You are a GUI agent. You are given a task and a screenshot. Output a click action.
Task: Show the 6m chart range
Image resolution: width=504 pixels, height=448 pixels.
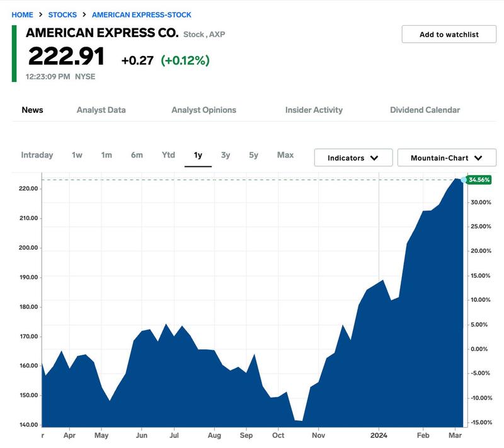click(x=137, y=155)
